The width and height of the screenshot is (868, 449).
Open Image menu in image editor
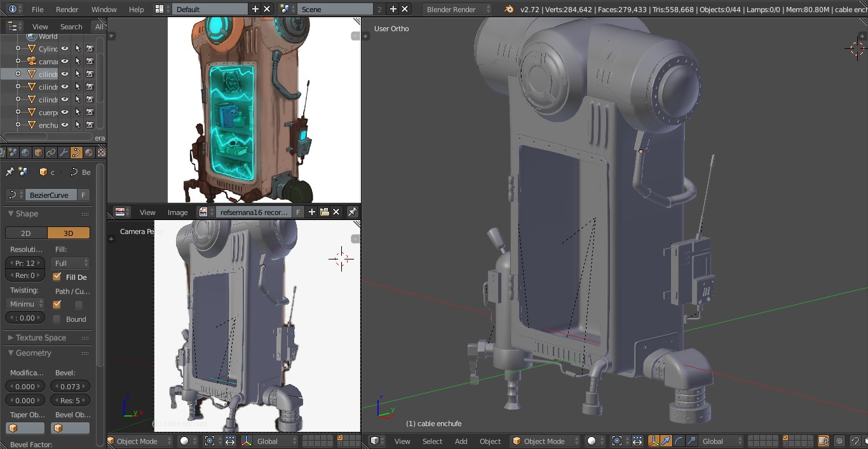[178, 212]
